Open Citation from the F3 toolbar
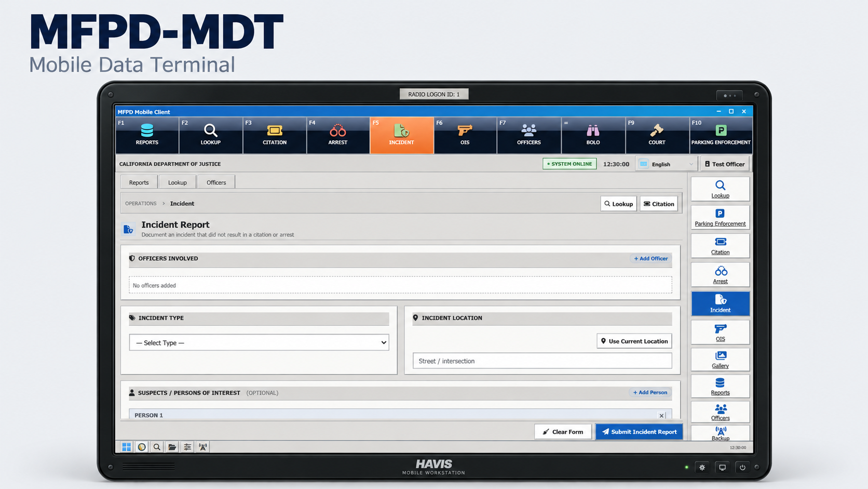This screenshot has height=489, width=868. [275, 135]
